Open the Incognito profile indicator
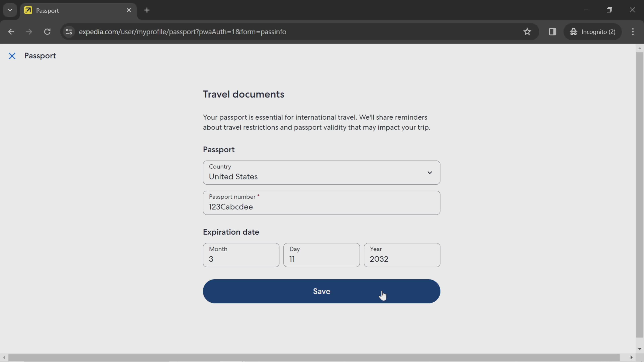The height and width of the screenshot is (362, 644). [x=593, y=32]
